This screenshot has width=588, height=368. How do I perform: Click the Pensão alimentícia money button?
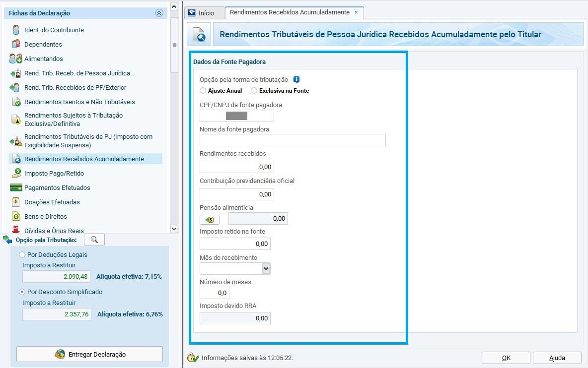coord(210,219)
